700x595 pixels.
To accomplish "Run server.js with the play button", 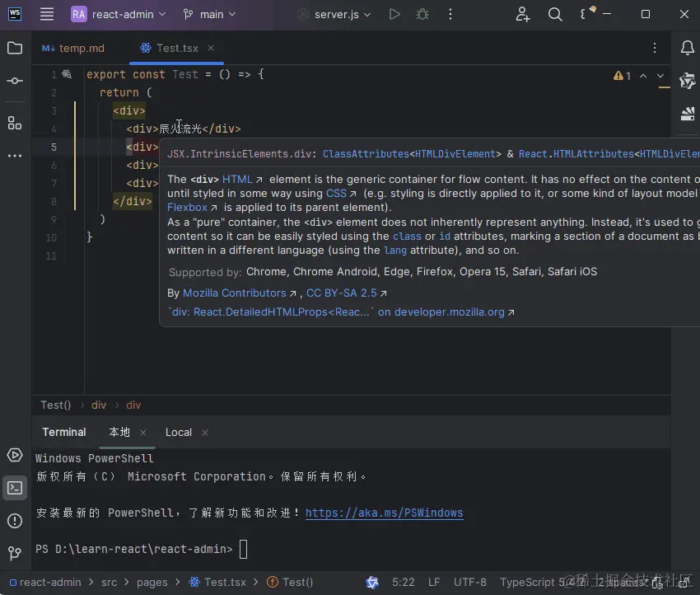I will [x=394, y=14].
